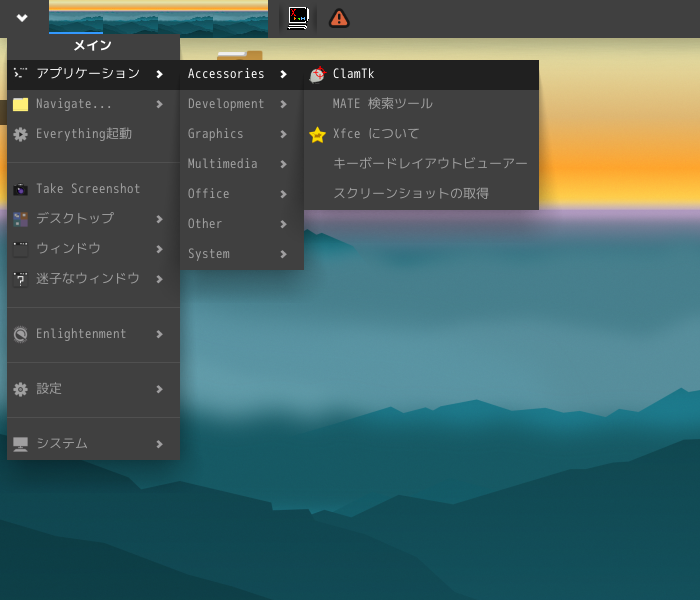Expand the Navigate... submenu arrow
The image size is (700, 600).
[x=159, y=104]
